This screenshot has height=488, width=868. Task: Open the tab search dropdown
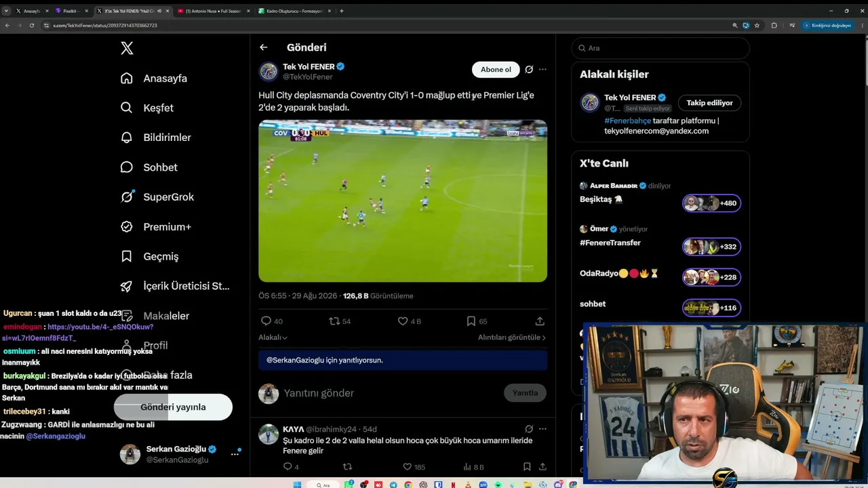coord(6,11)
